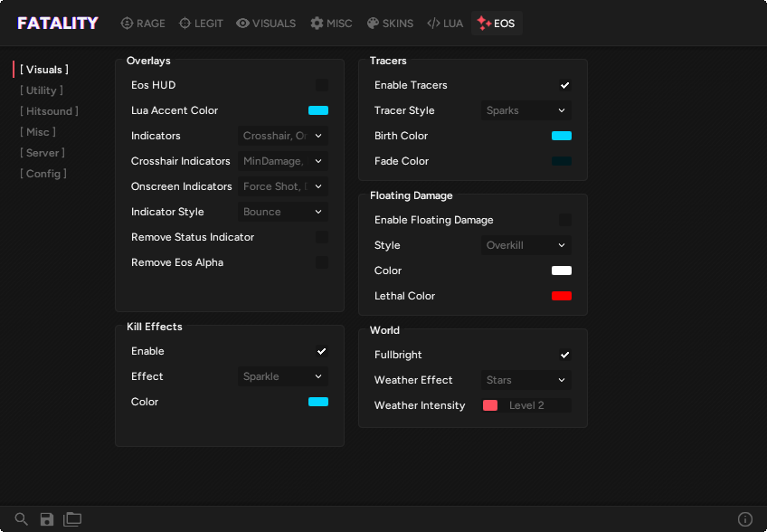This screenshot has width=767, height=532.
Task: Toggle Remove Eos Alpha checkbox
Action: coord(322,262)
